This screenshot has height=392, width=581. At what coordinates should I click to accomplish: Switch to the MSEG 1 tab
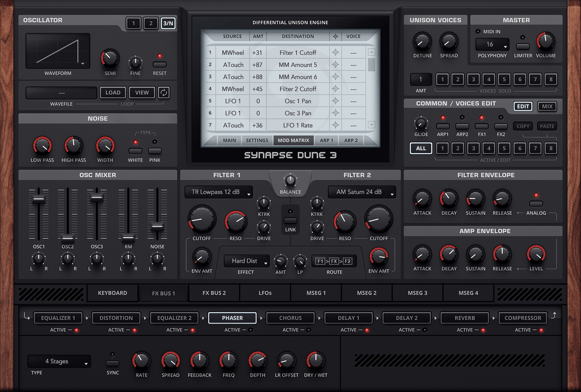pos(316,293)
